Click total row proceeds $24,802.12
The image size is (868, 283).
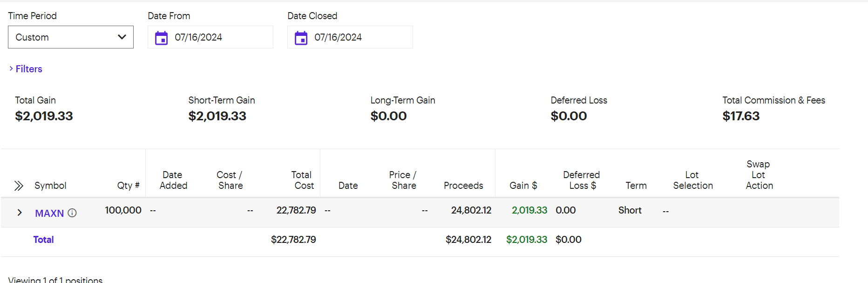tap(468, 240)
